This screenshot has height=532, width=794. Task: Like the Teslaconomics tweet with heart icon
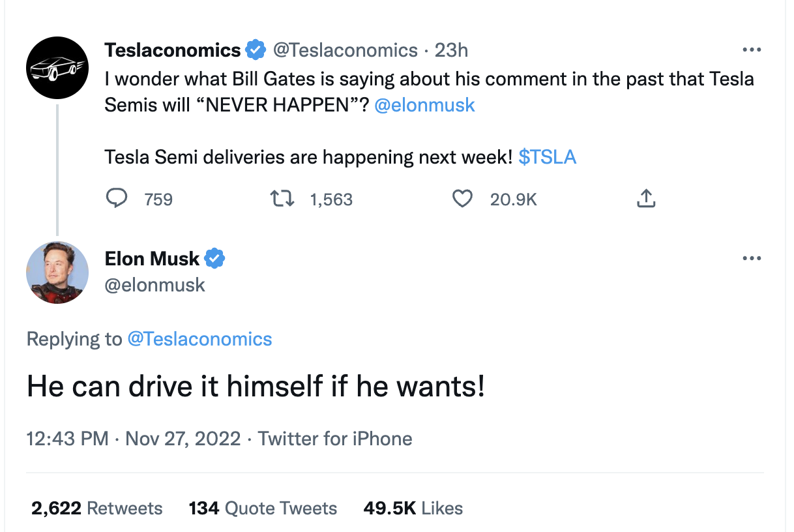click(462, 199)
